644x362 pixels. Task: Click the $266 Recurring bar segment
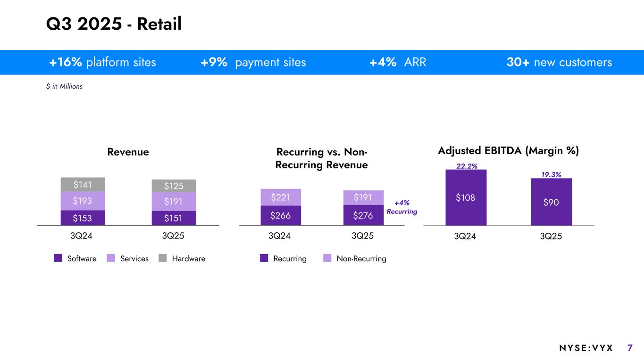[x=281, y=215]
